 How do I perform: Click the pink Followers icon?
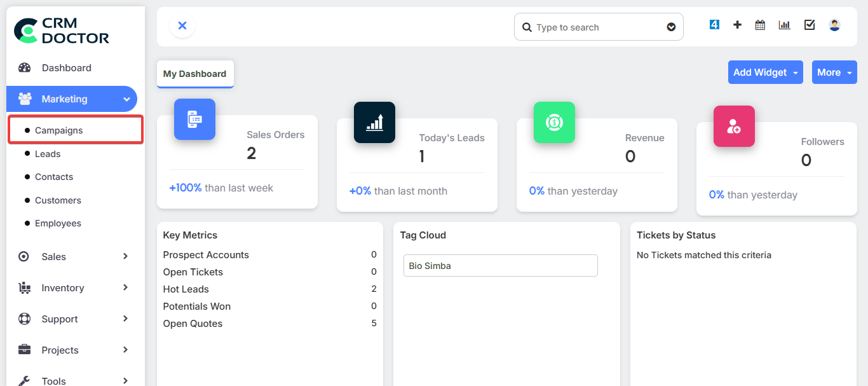(734, 126)
